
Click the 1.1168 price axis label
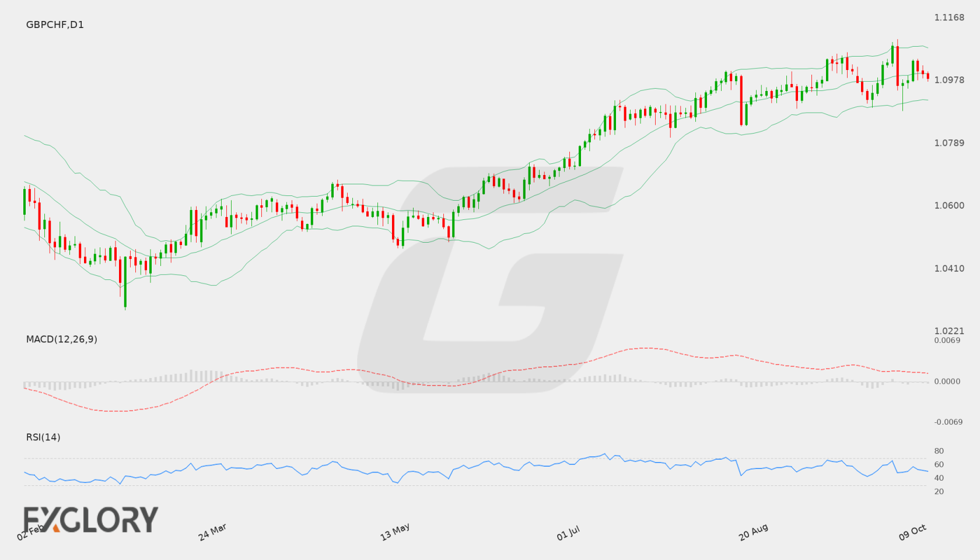click(949, 17)
